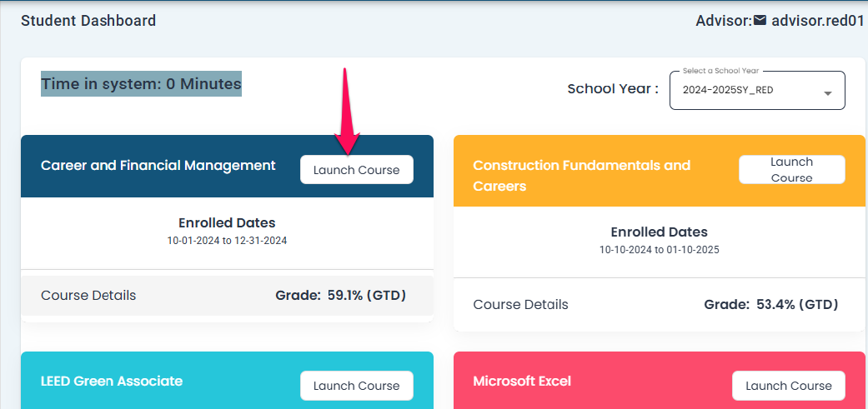The height and width of the screenshot is (409, 868).
Task: Click the Construction Fundamentals and Careers title
Action: (x=581, y=175)
